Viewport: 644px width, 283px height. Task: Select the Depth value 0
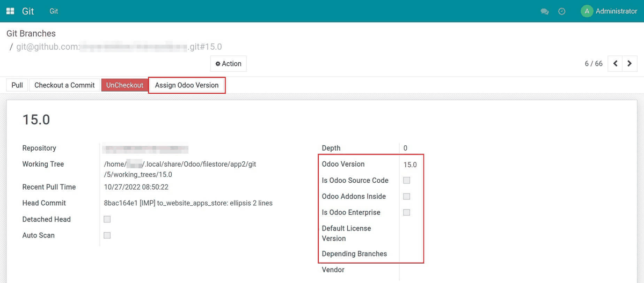[405, 148]
